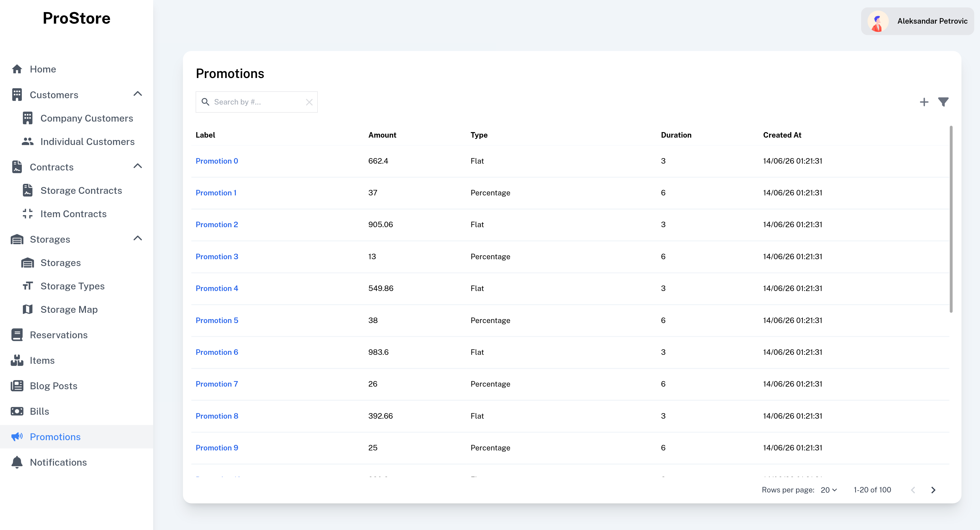Click the Type column header
The height and width of the screenshot is (530, 980).
click(479, 135)
